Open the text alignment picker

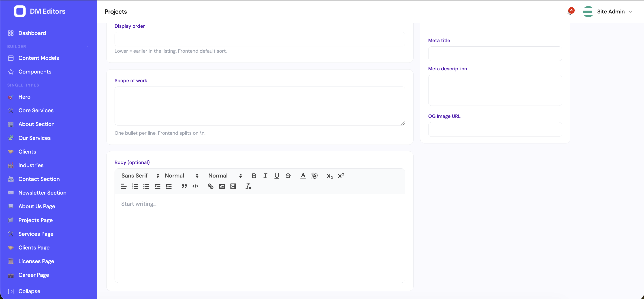point(124,186)
